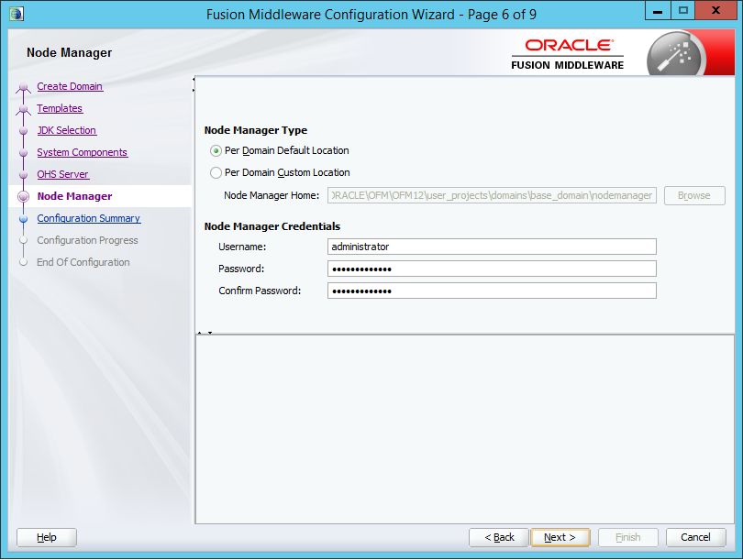The height and width of the screenshot is (560, 743).
Task: Jump to the Configuration Summary link
Action: [88, 218]
